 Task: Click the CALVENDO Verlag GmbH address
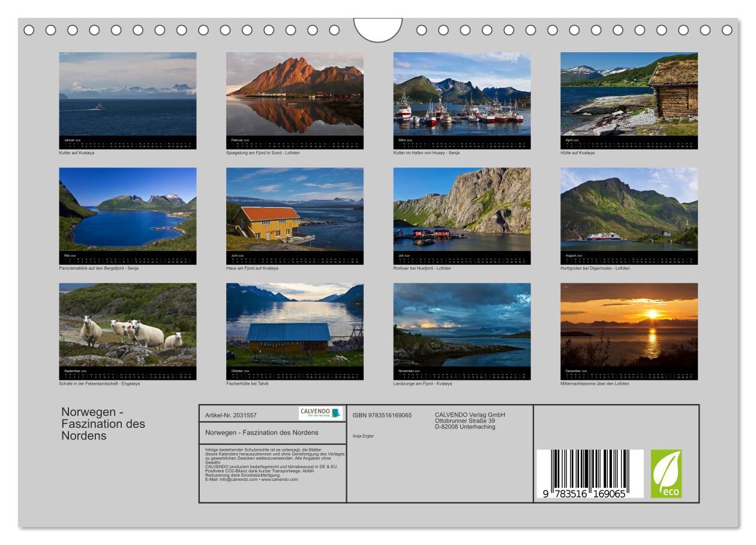click(x=470, y=421)
